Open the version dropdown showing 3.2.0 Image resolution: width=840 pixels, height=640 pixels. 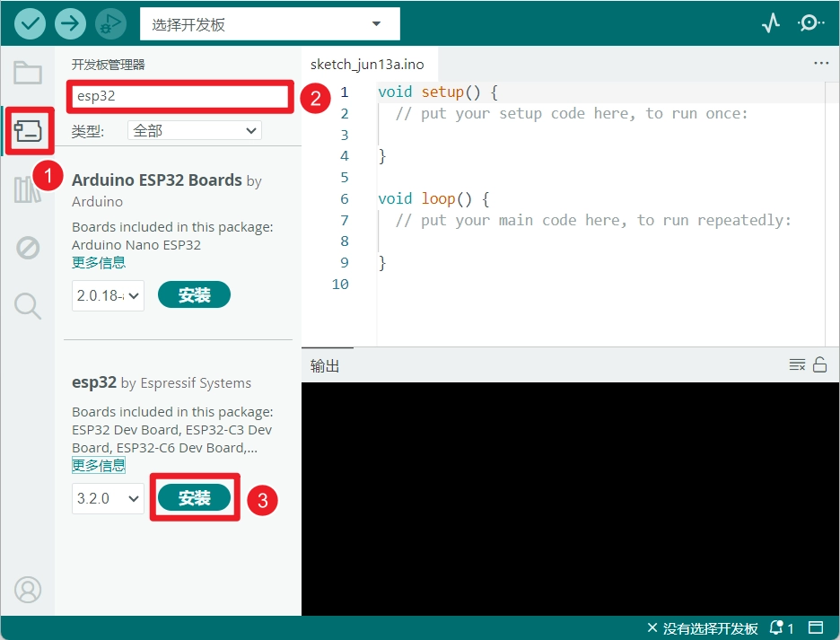[108, 498]
